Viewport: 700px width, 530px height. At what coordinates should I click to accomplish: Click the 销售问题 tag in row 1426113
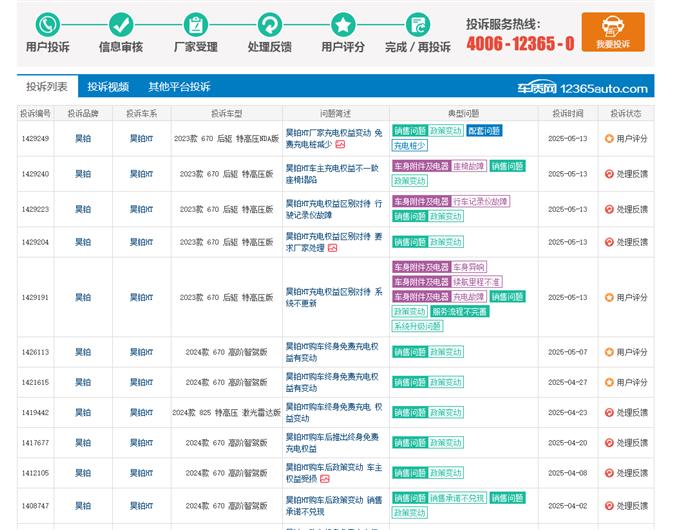[x=410, y=352]
